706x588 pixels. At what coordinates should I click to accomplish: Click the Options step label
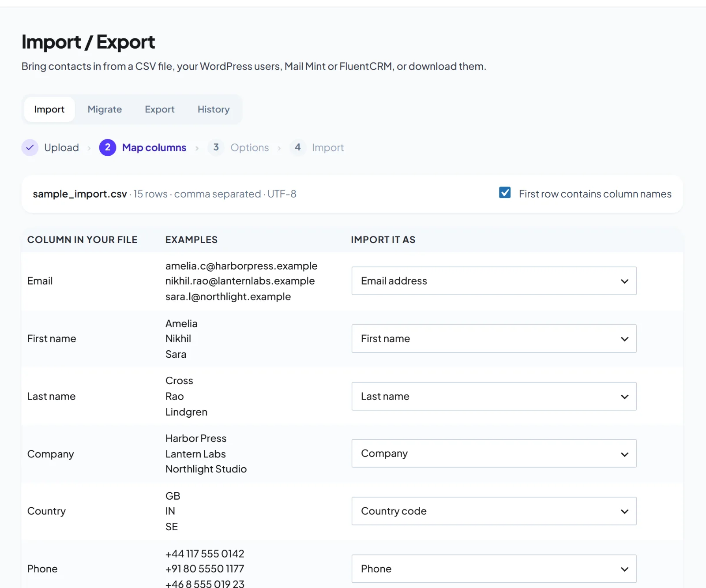(250, 148)
